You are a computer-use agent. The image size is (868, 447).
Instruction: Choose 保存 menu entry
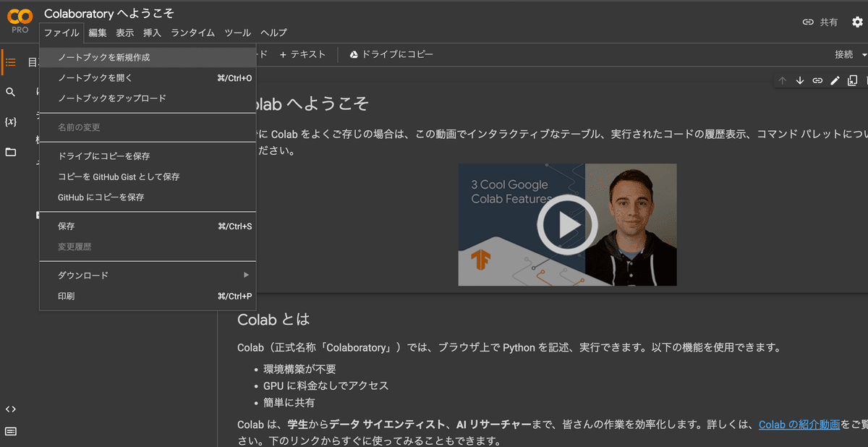(148, 226)
